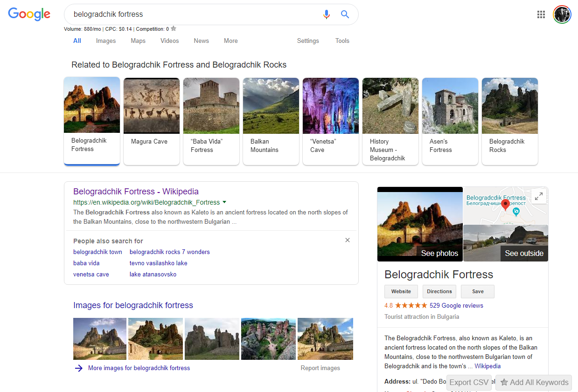Switch to the Images tab

pyautogui.click(x=106, y=41)
